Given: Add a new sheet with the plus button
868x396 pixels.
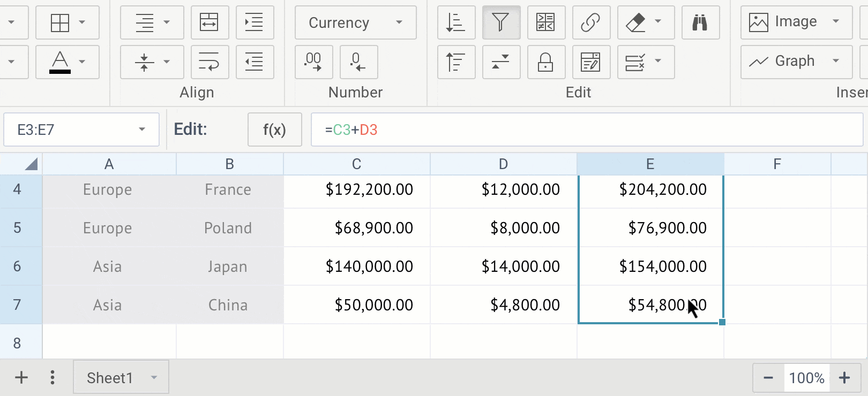Looking at the screenshot, I should [21, 378].
